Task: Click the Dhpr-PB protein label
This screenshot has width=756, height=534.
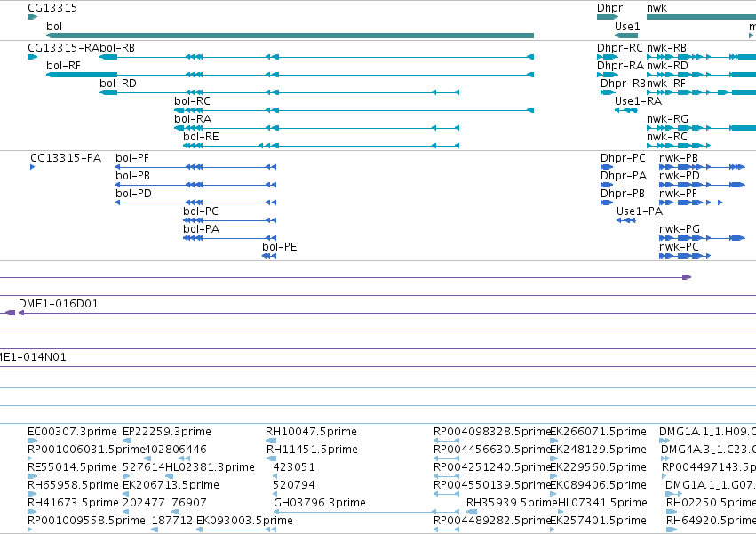Action: [x=623, y=194]
